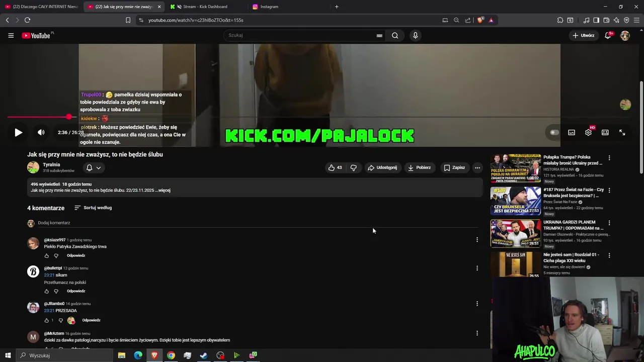
Task: Switch to Dlaczego CAŁY INTERNET browser tab
Action: [x=41, y=7]
